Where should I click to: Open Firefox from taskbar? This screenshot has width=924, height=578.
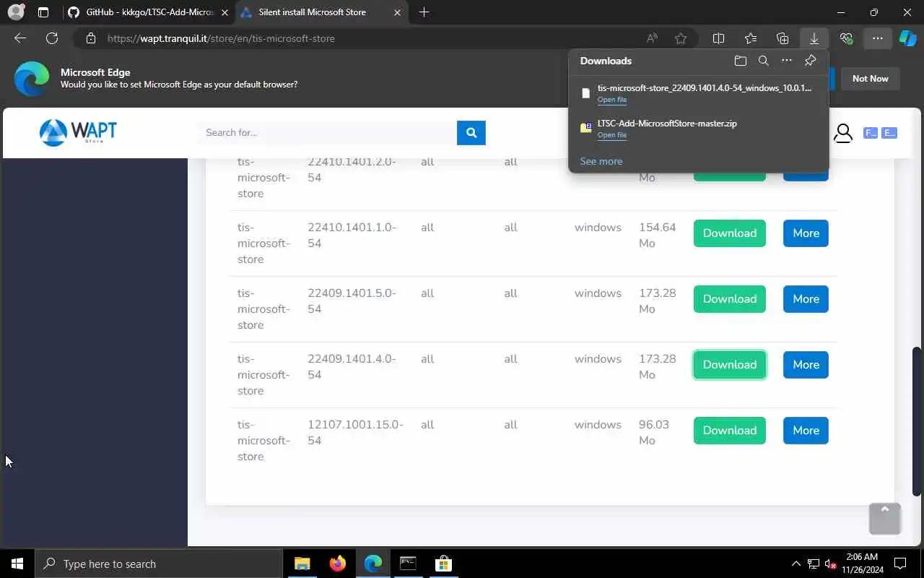tap(337, 564)
